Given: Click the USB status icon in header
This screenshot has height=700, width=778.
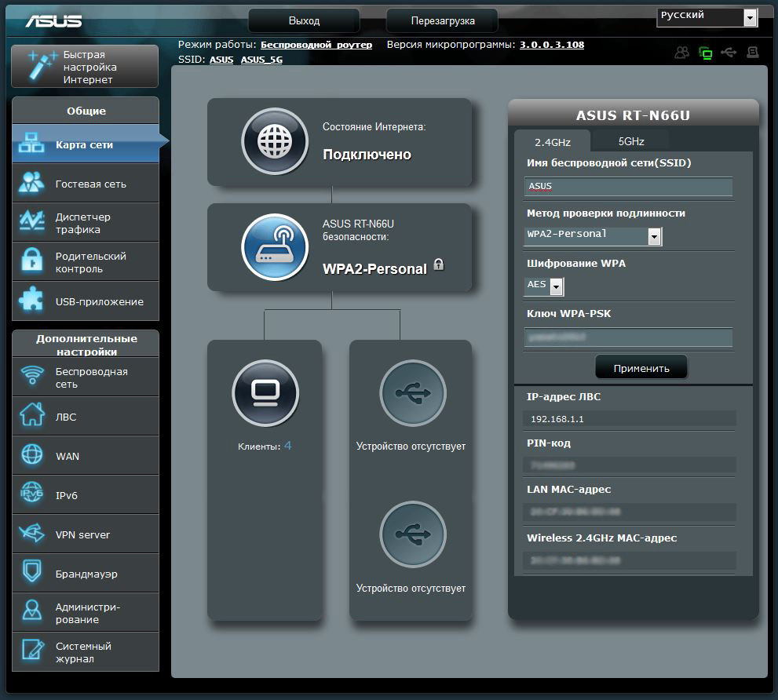Looking at the screenshot, I should pyautogui.click(x=729, y=52).
